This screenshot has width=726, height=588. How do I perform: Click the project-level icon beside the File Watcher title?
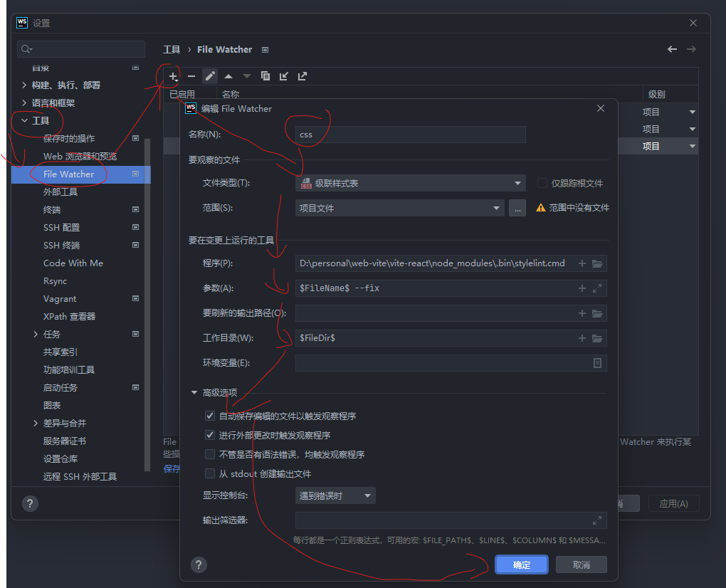coord(265,50)
